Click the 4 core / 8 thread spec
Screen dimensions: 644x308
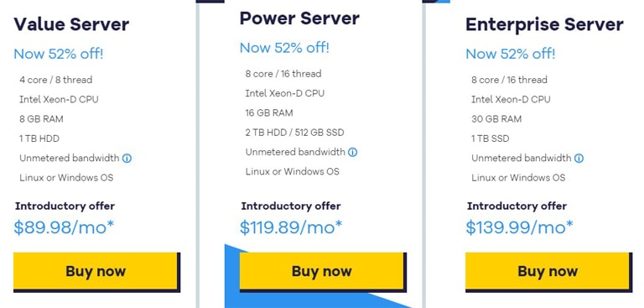(x=55, y=80)
